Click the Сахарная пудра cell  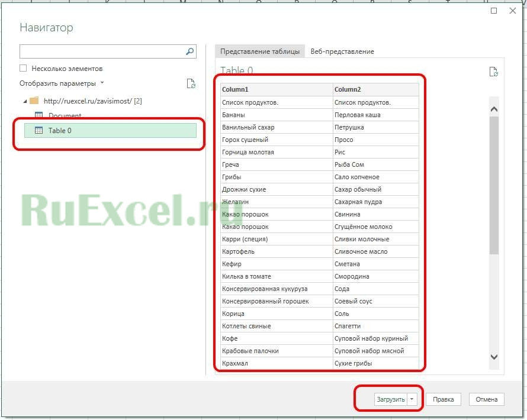point(376,202)
